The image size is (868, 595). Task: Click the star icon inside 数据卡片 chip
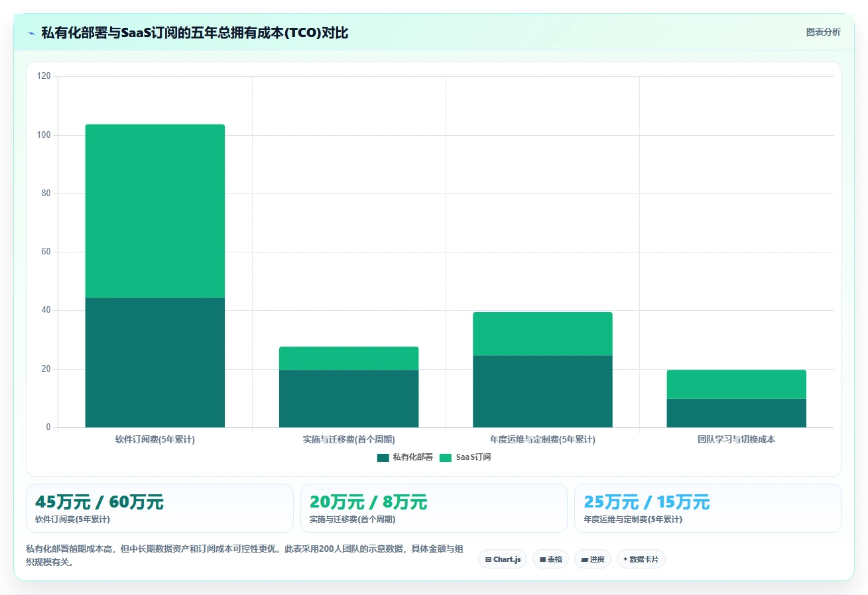[625, 559]
